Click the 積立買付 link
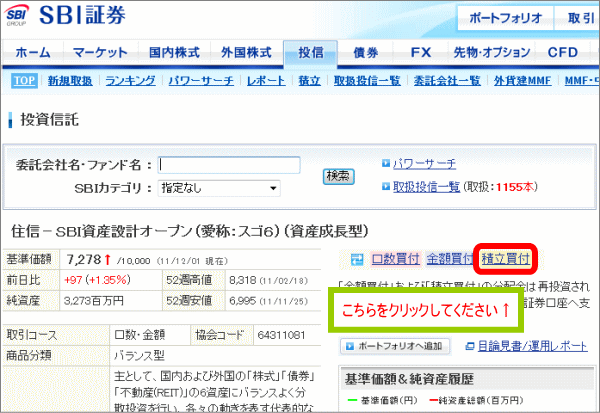 coord(505,259)
